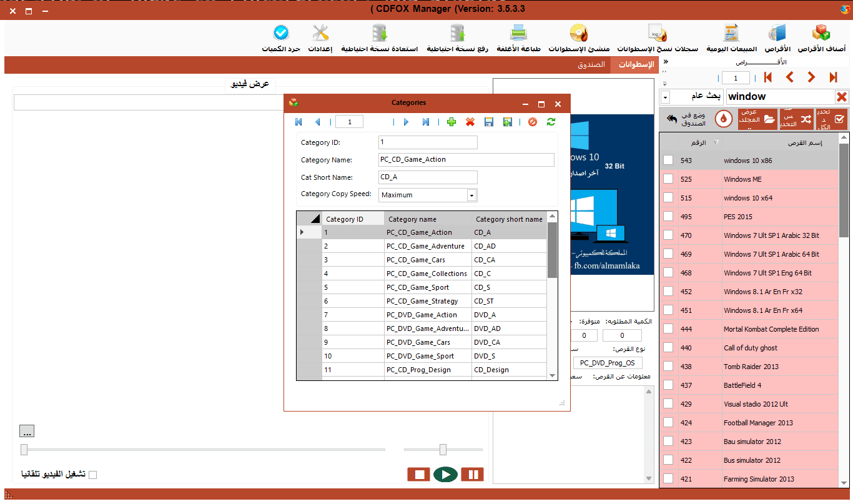Open the disc navigator toolbar overflow arrow

click(x=664, y=82)
